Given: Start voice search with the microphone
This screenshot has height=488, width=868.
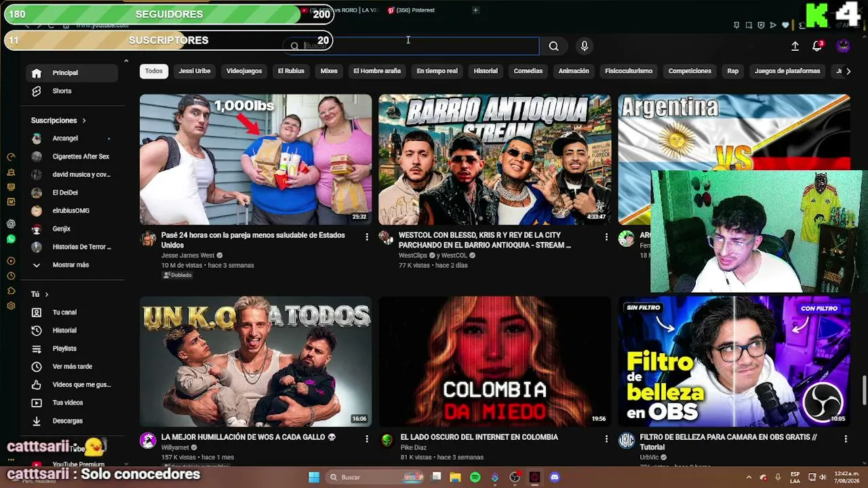Looking at the screenshot, I should pos(585,46).
